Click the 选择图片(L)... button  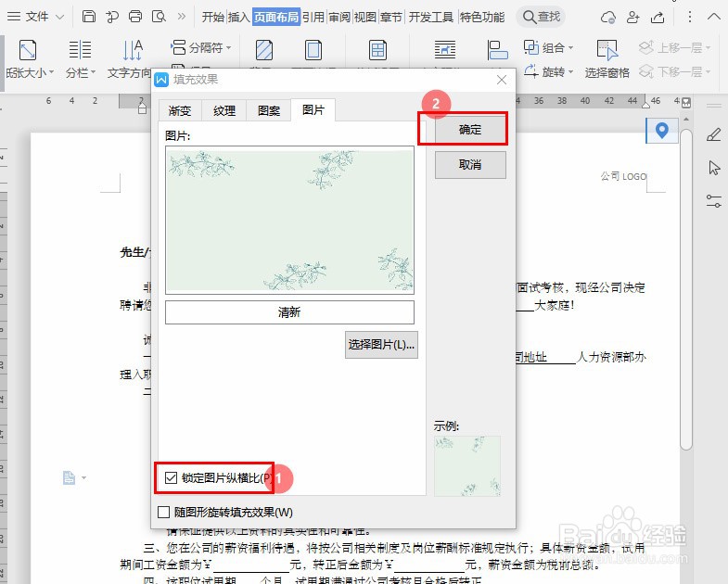point(381,345)
